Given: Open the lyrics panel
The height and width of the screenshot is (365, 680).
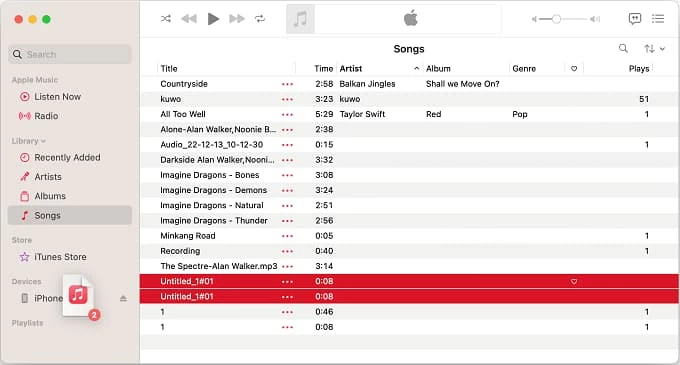Looking at the screenshot, I should coord(634,19).
